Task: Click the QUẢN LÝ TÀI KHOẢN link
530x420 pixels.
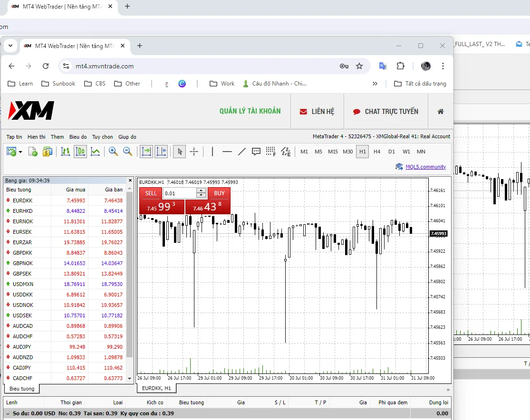Action: [x=250, y=111]
